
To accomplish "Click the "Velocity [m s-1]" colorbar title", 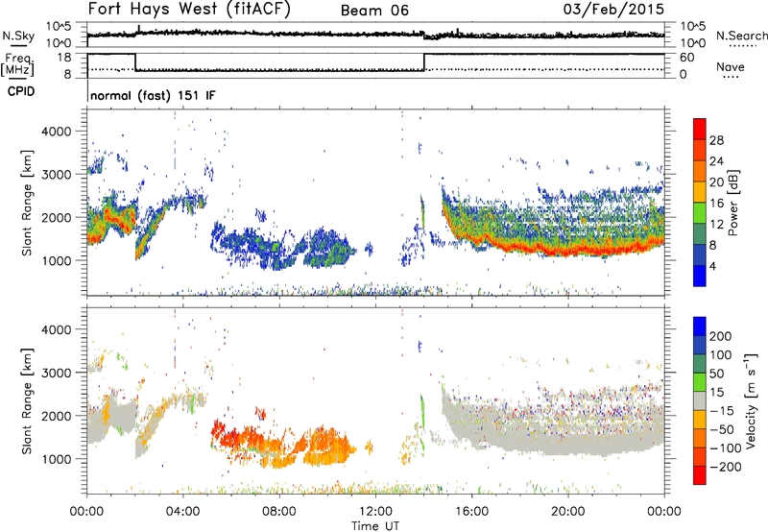I will 750,400.
